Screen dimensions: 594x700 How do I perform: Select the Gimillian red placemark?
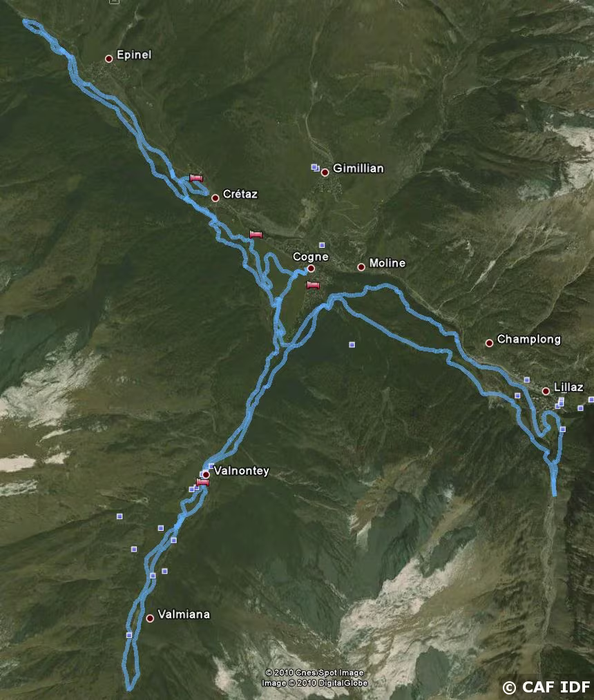pos(325,172)
